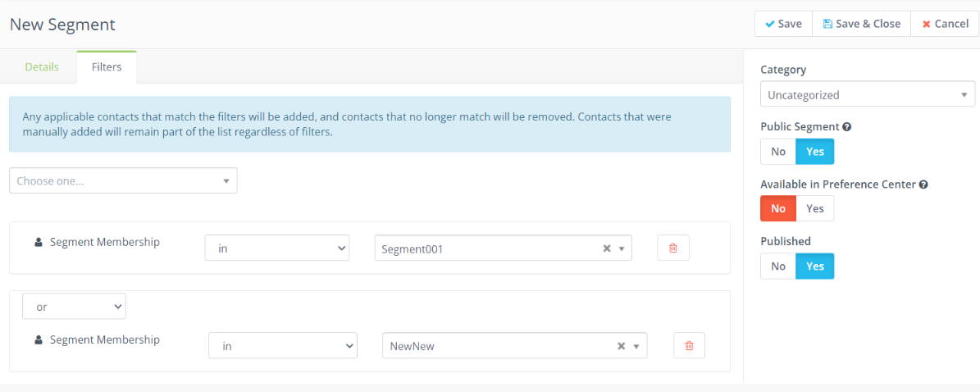Screen dimensions: 980x392
Task: Click Public Segment help question icon
Action: pos(847,127)
